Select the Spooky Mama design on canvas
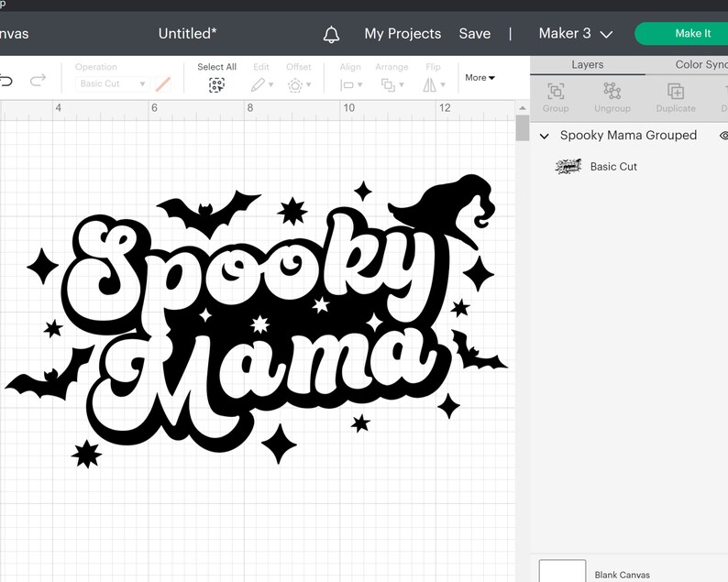The image size is (728, 582). [x=256, y=320]
